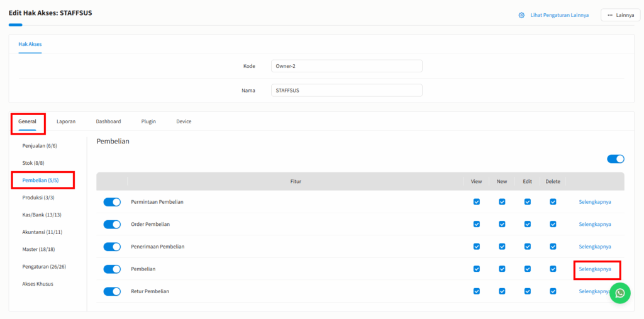Switch to the Laporan tab

coord(66,121)
